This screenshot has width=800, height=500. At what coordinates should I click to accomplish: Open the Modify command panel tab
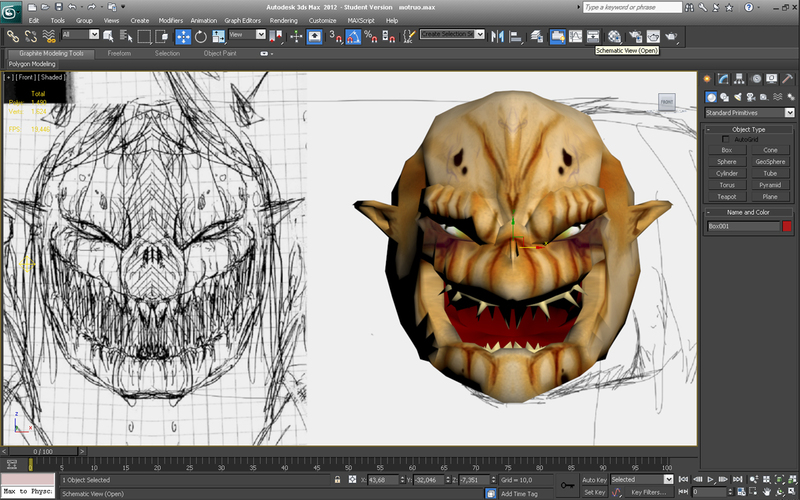[723, 79]
